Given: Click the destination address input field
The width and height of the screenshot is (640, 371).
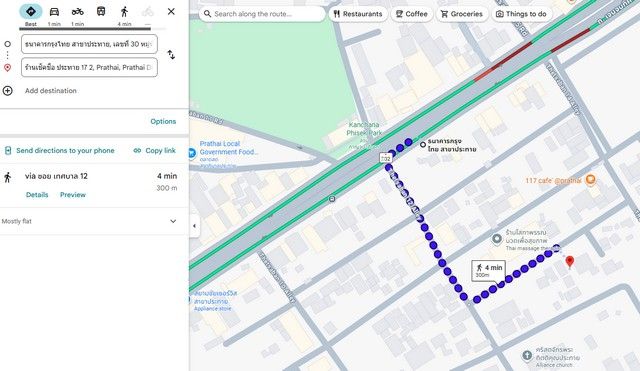Looking at the screenshot, I should tap(89, 67).
